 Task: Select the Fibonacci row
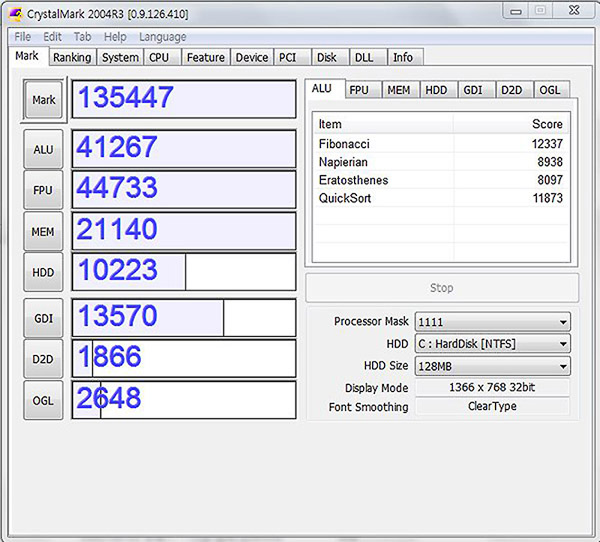(441, 144)
